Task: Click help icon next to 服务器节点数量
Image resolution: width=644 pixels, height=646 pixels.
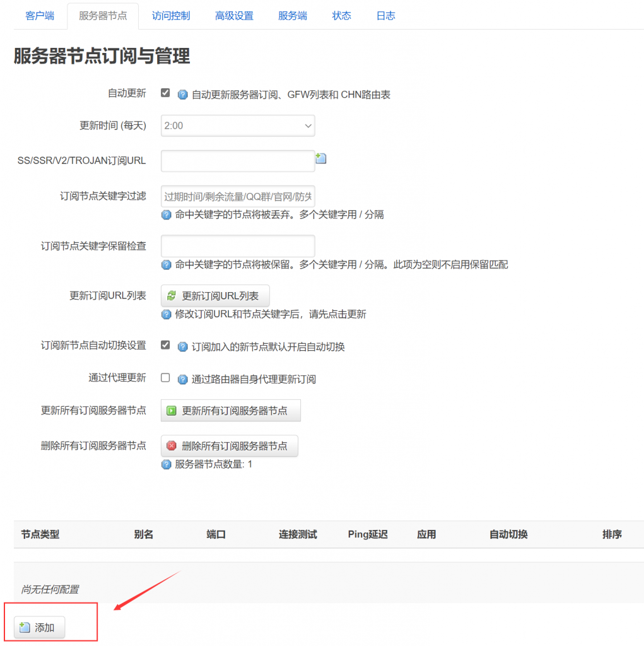Action: click(x=167, y=464)
